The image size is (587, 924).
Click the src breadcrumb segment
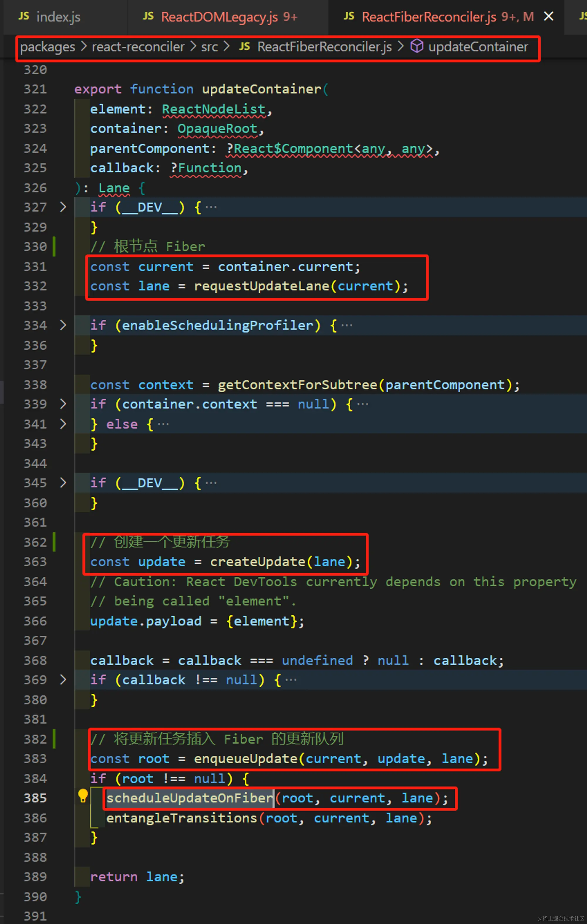tap(209, 47)
